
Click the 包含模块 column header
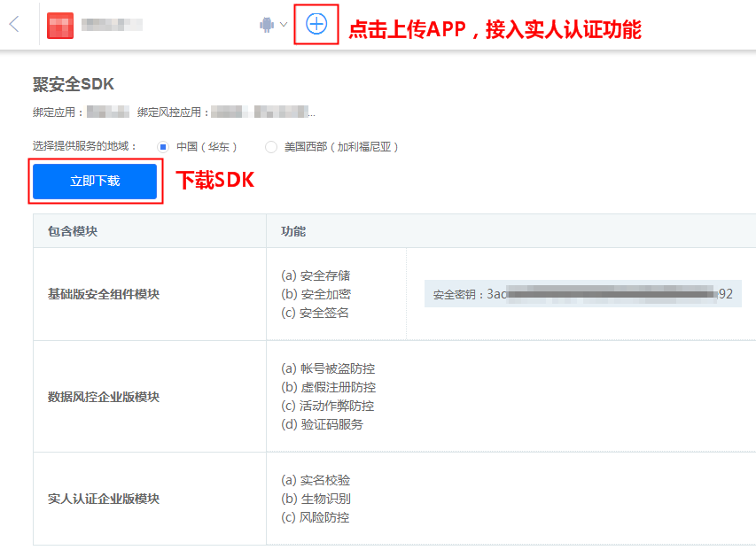73,231
